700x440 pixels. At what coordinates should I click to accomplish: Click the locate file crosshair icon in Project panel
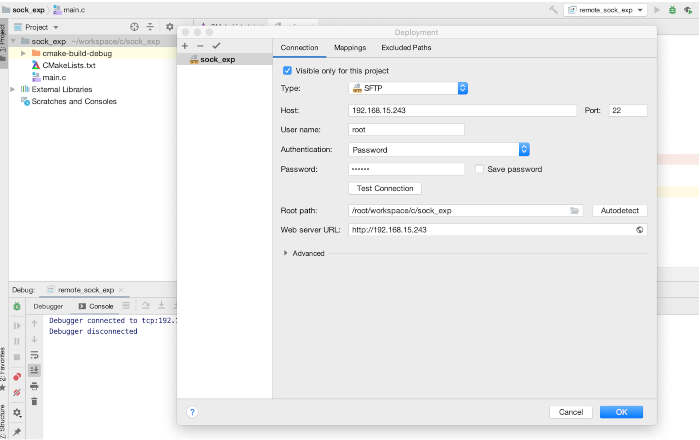[134, 27]
